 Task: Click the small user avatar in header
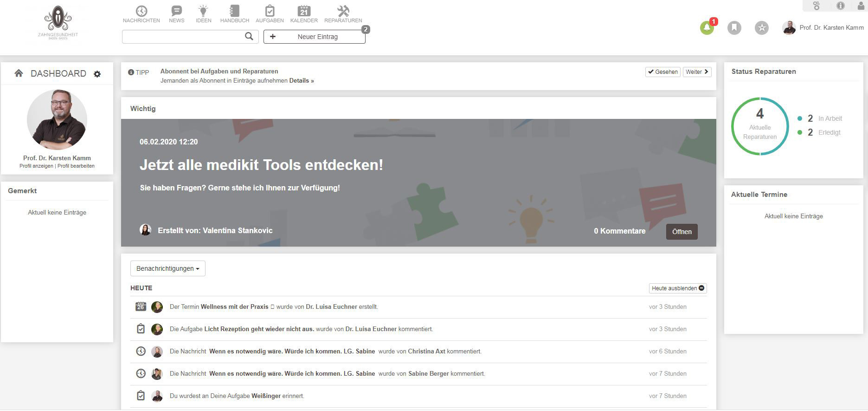[789, 28]
